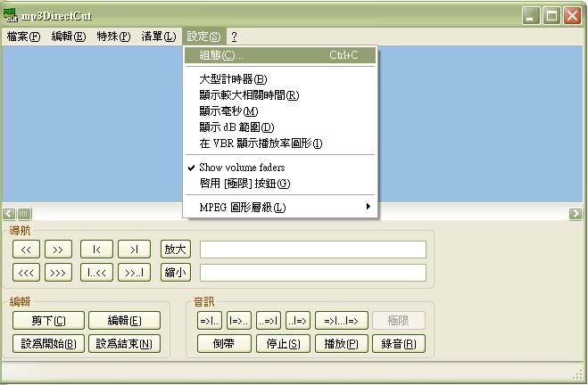This screenshot has width=588, height=385.
Task: Click the =>|.. audio preview button
Action: point(210,321)
